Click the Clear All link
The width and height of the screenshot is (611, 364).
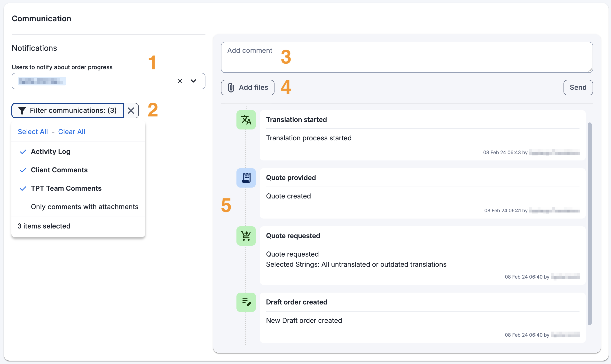click(x=72, y=132)
